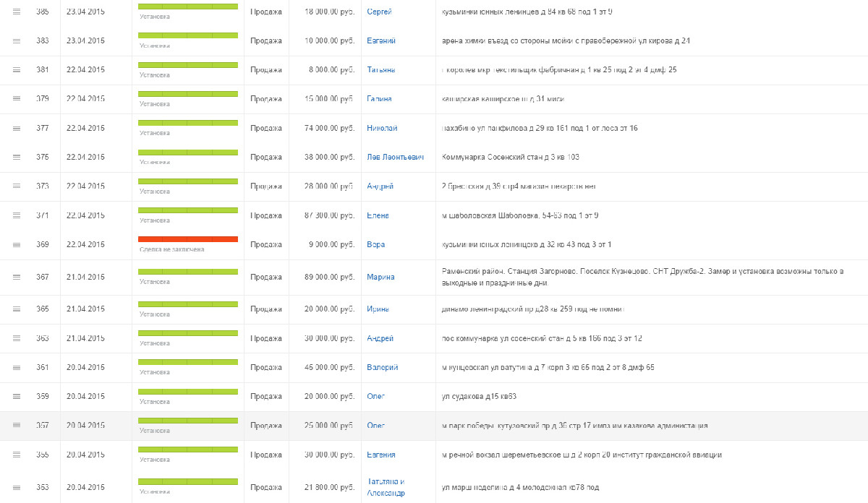Click the handle icon next to order 373
The height and width of the screenshot is (503, 868).
(x=17, y=186)
